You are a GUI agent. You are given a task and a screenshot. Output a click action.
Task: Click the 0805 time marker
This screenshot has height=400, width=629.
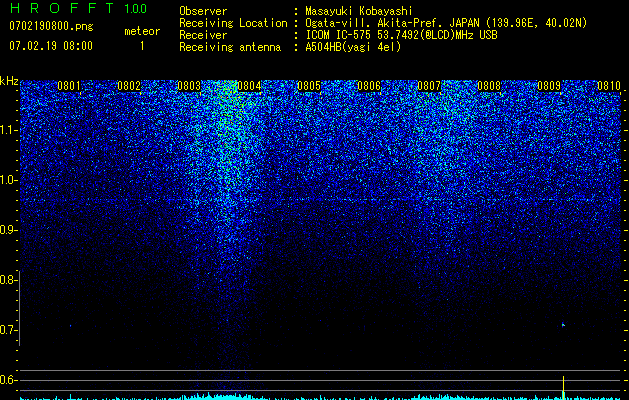(309, 86)
